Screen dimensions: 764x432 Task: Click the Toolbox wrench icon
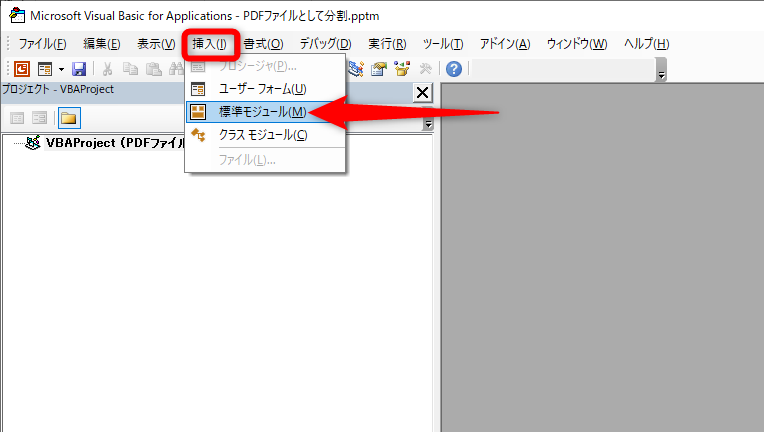click(x=425, y=69)
